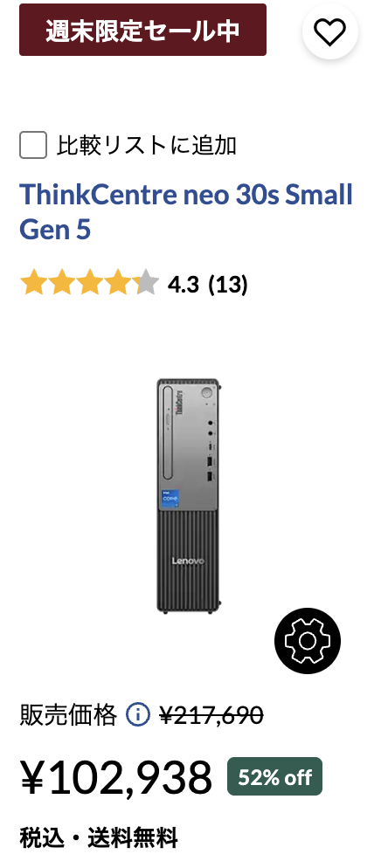381x868 pixels.
Task: Open ThinkCentre neo 30s Small Gen 5 link
Action: coord(186,211)
